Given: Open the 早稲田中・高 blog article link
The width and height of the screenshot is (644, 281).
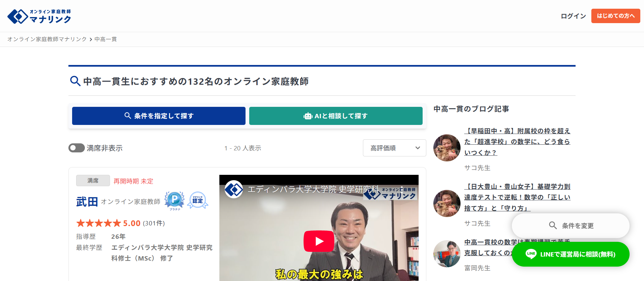Looking at the screenshot, I should [x=517, y=142].
